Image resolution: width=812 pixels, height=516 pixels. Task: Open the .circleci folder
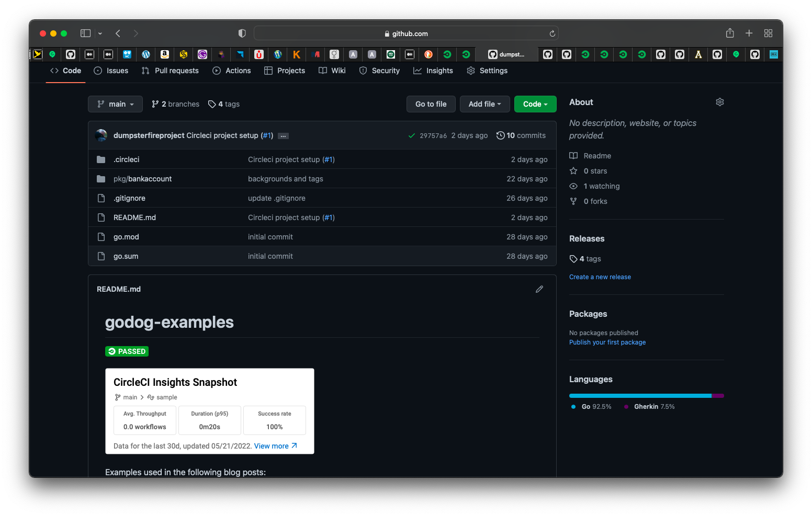tap(127, 159)
